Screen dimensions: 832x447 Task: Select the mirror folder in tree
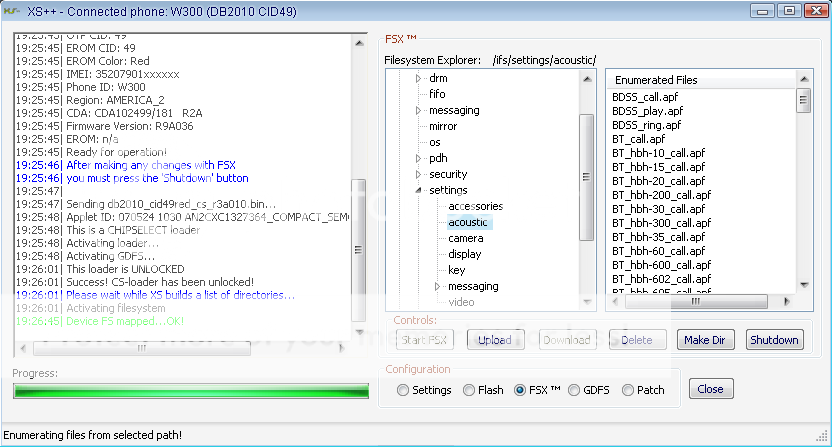pyautogui.click(x=443, y=126)
